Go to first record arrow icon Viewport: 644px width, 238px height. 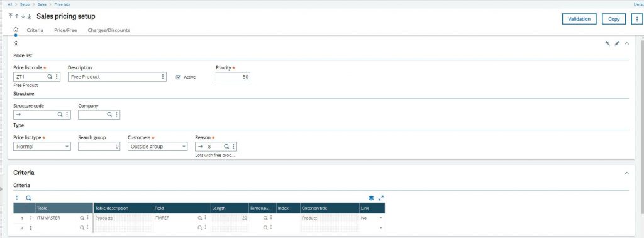[x=10, y=16]
